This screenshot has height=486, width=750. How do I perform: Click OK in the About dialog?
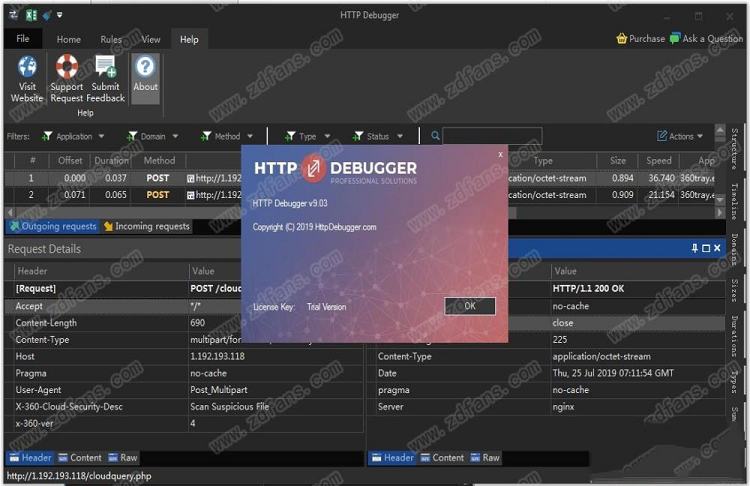pos(470,306)
